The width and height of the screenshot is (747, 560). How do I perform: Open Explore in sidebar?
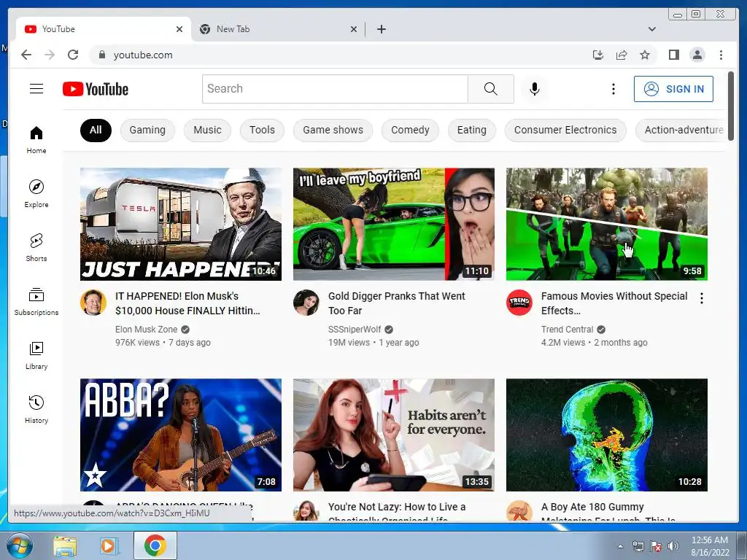tap(36, 194)
